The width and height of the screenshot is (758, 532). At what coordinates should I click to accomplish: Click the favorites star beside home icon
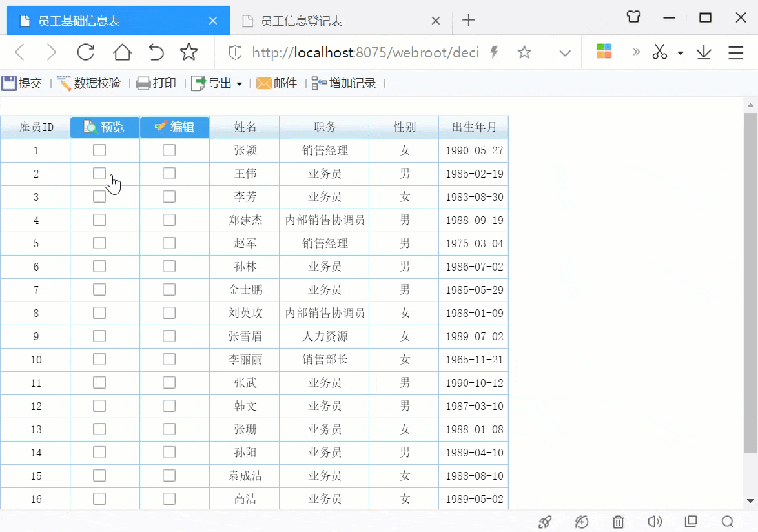[x=189, y=52]
